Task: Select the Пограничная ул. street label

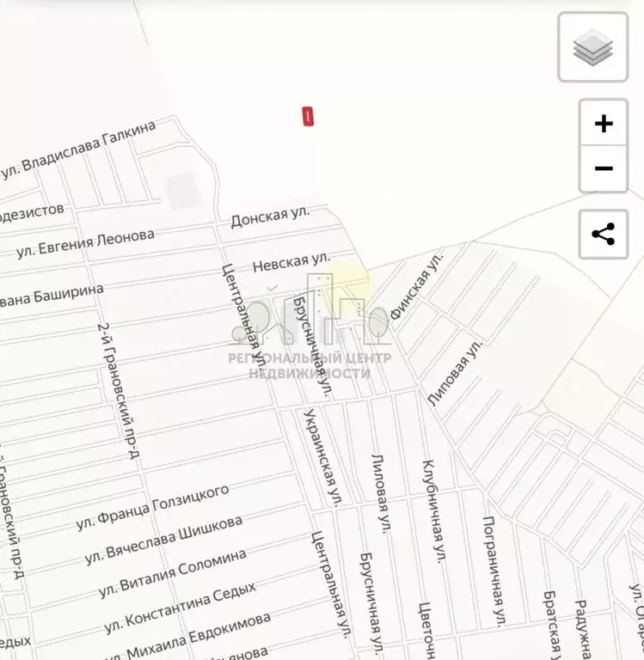Action: tap(493, 571)
